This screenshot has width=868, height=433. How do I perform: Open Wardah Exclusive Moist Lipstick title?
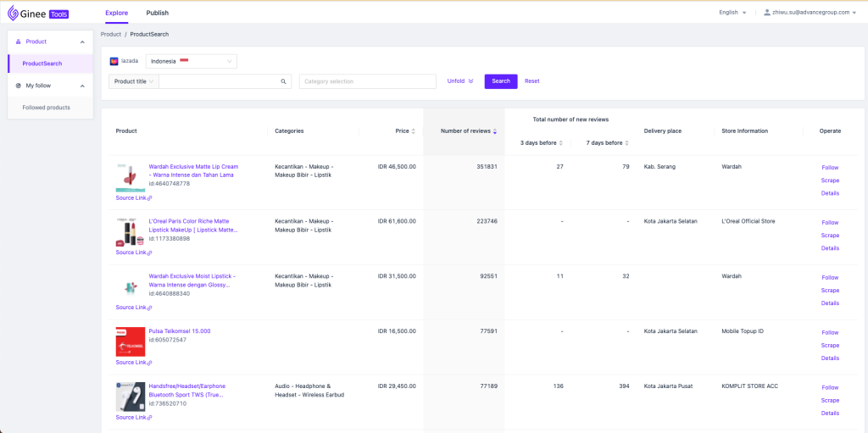[192, 280]
